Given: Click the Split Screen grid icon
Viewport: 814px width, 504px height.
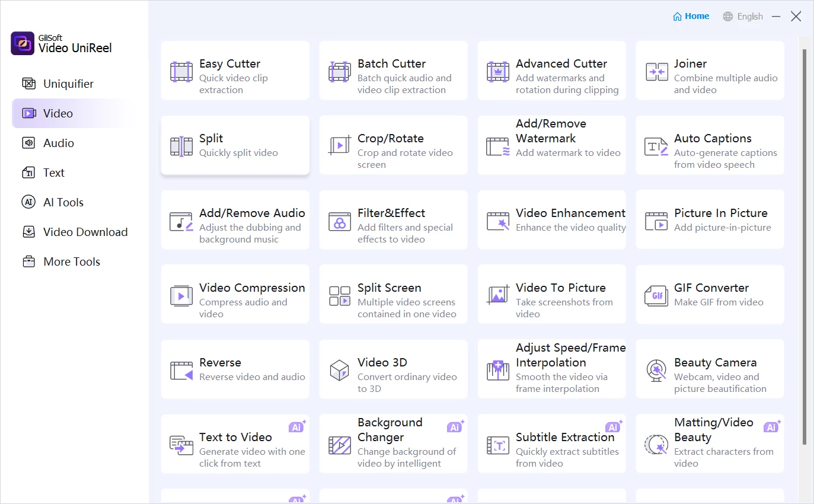Looking at the screenshot, I should coord(340,295).
